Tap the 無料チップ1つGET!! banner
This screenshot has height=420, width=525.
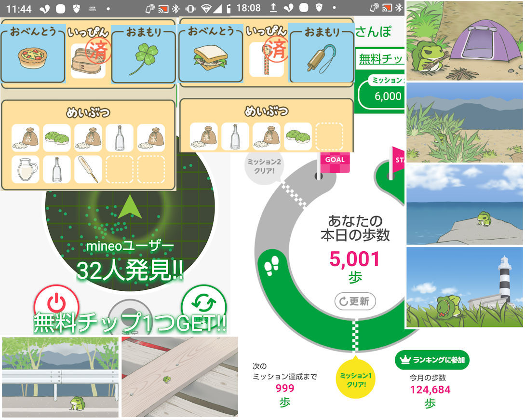coord(130,323)
